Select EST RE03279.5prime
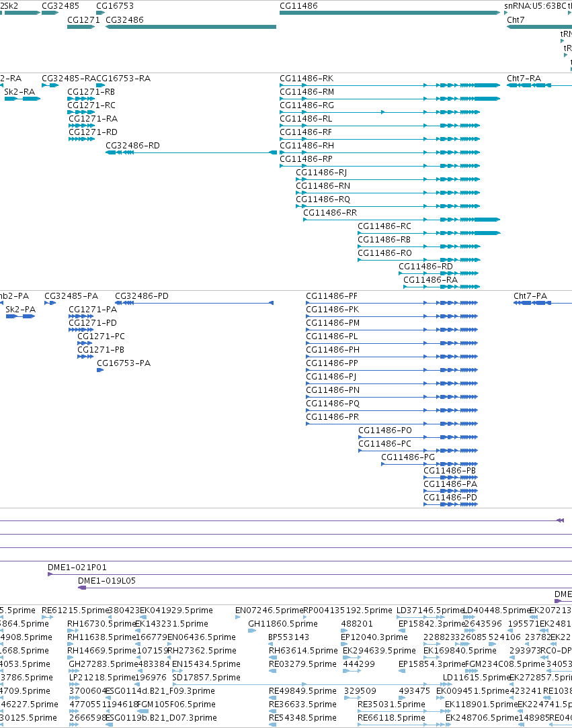 [303, 664]
